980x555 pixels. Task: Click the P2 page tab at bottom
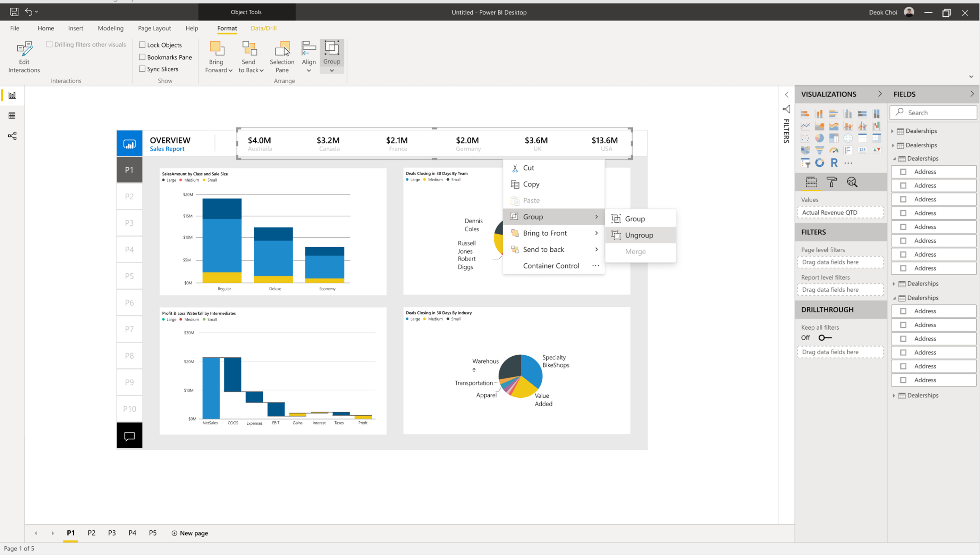pyautogui.click(x=92, y=533)
